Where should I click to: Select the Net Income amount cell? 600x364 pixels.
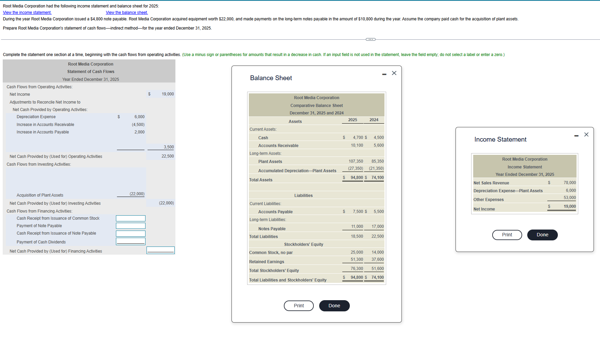(x=160, y=94)
